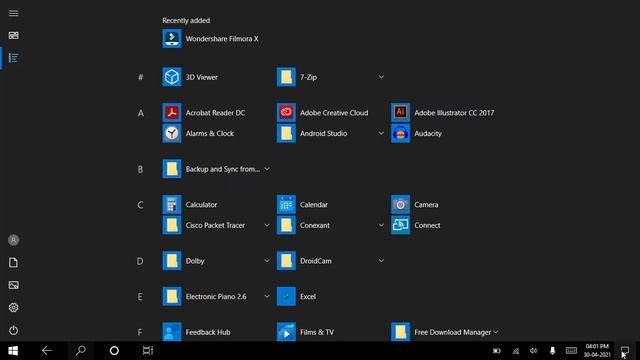Viewport: 640px width, 360px height.
Task: Click the Backup and Sync from... label
Action: [223, 169]
